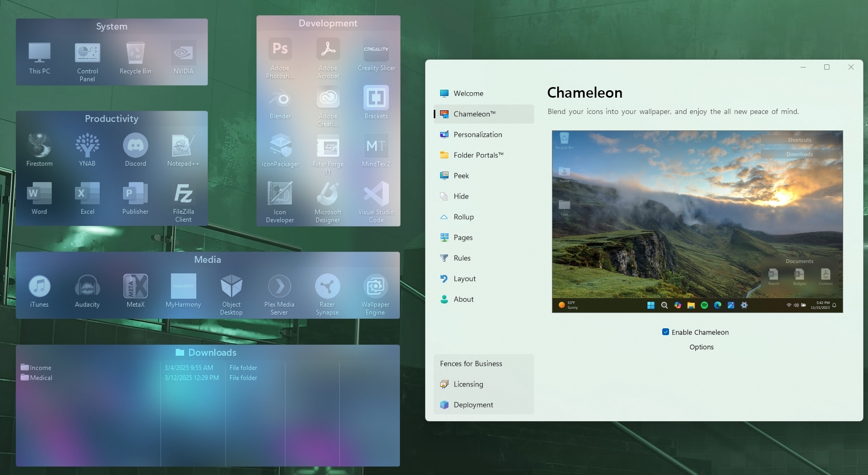Screen dimensions: 868x475
Task: Open the About page
Action: pyautogui.click(x=484, y=299)
